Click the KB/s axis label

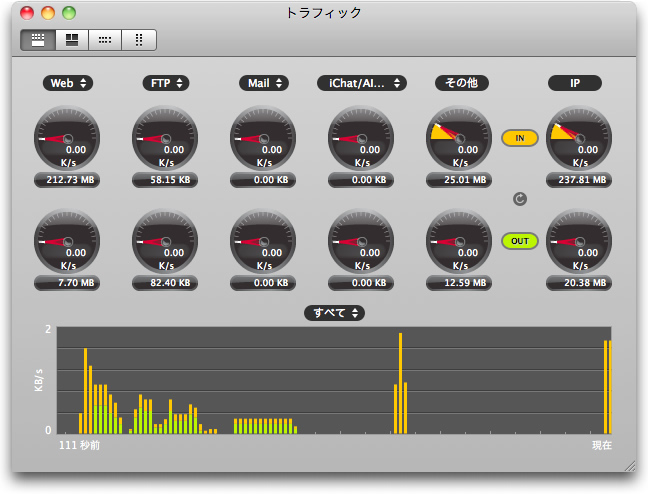[x=38, y=380]
